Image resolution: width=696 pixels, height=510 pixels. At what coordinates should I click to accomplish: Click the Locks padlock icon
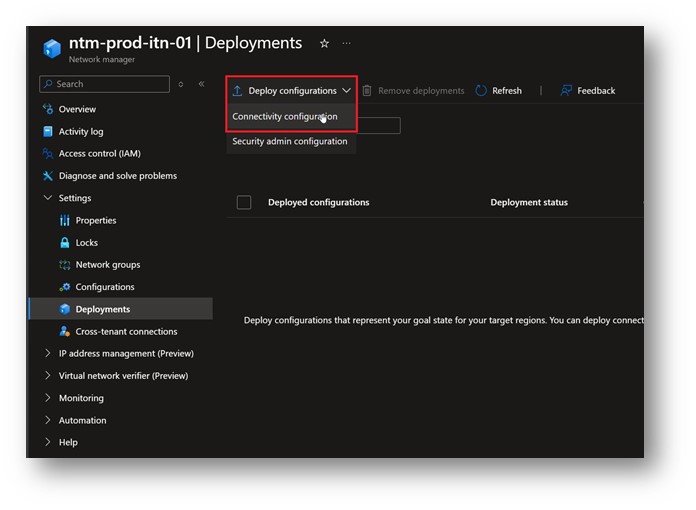click(x=65, y=242)
